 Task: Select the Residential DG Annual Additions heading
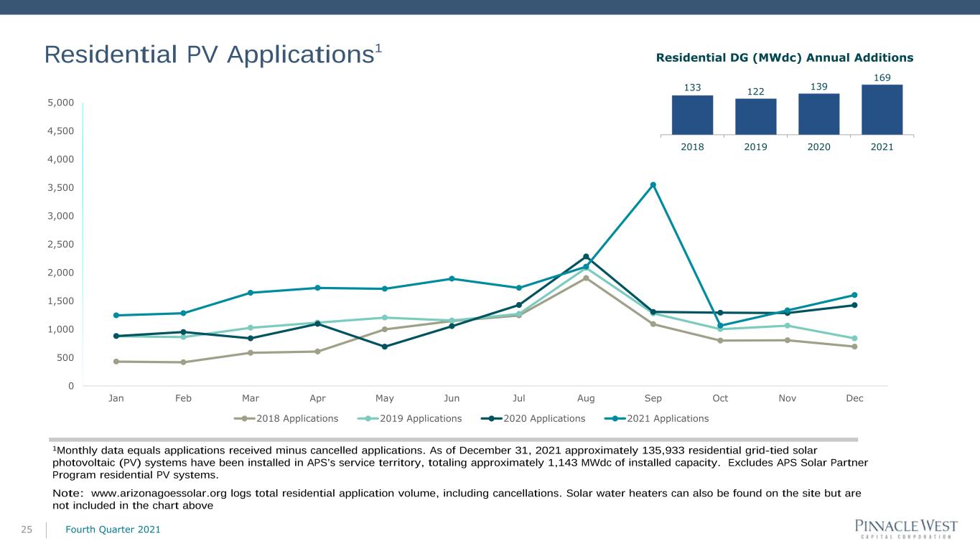tap(785, 58)
